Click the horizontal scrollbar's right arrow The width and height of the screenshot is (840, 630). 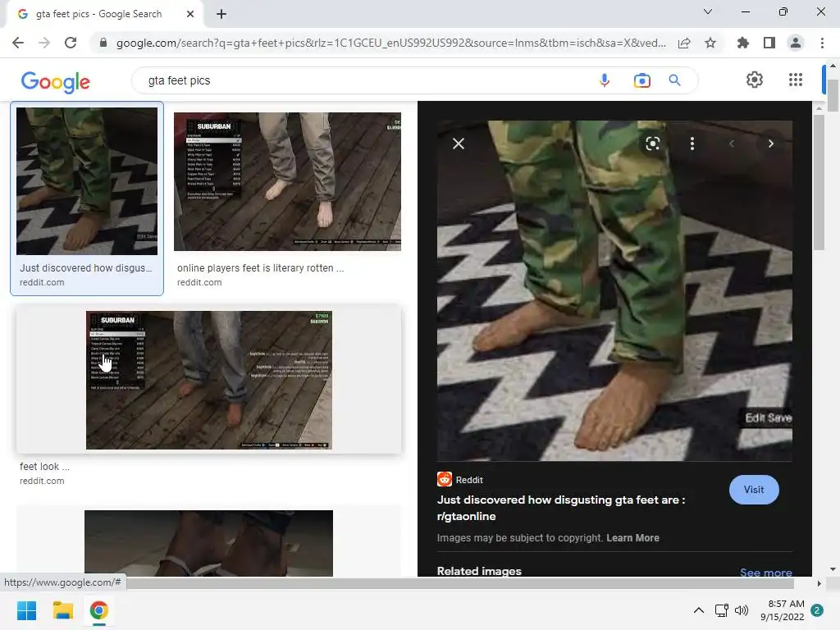(819, 583)
